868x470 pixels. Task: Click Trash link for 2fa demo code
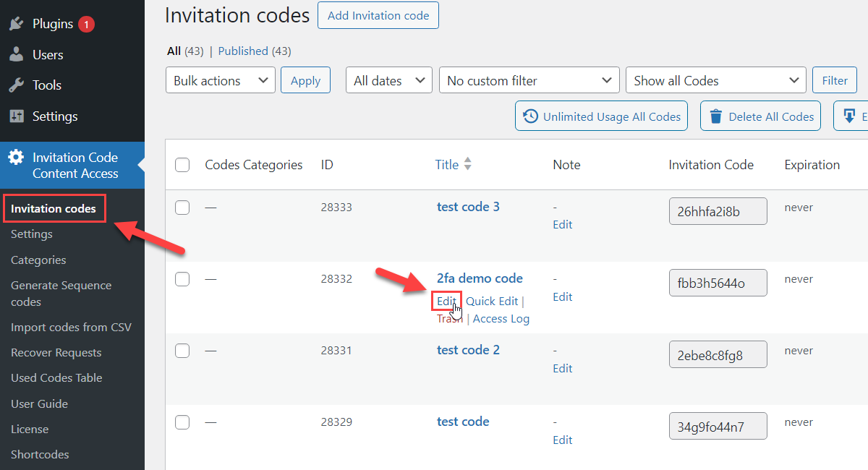point(449,319)
